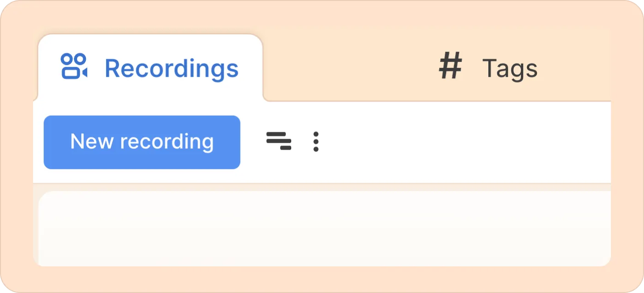Image resolution: width=644 pixels, height=293 pixels.
Task: Expand sorting options via stacked-lines icon
Action: pos(279,141)
